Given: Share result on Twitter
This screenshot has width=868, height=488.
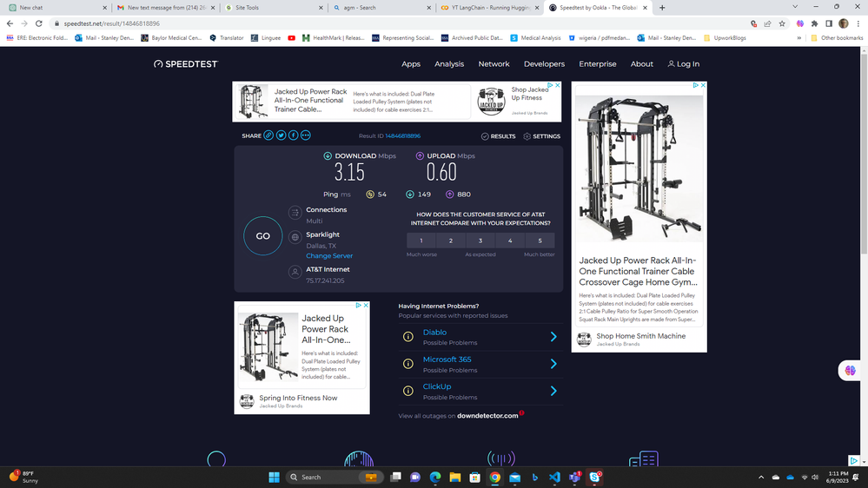Looking at the screenshot, I should pos(282,135).
